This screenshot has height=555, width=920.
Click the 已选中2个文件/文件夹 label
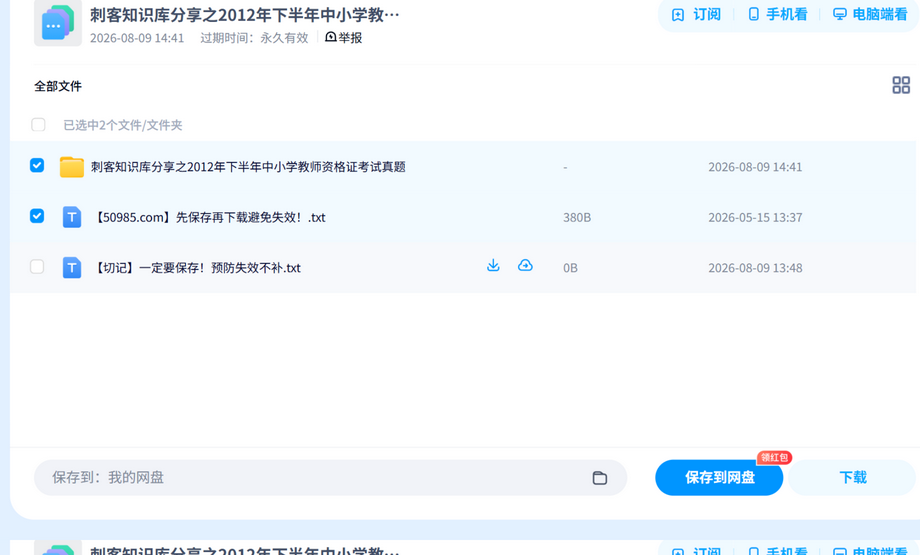coord(123,125)
